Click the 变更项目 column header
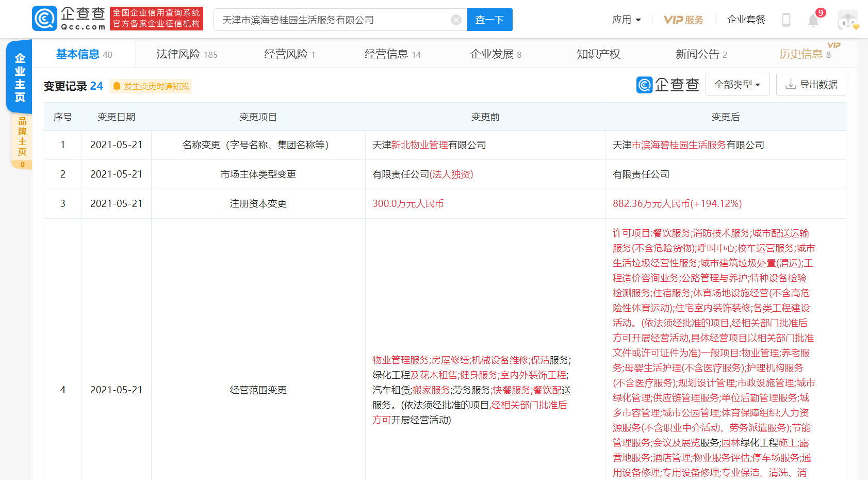 (258, 117)
